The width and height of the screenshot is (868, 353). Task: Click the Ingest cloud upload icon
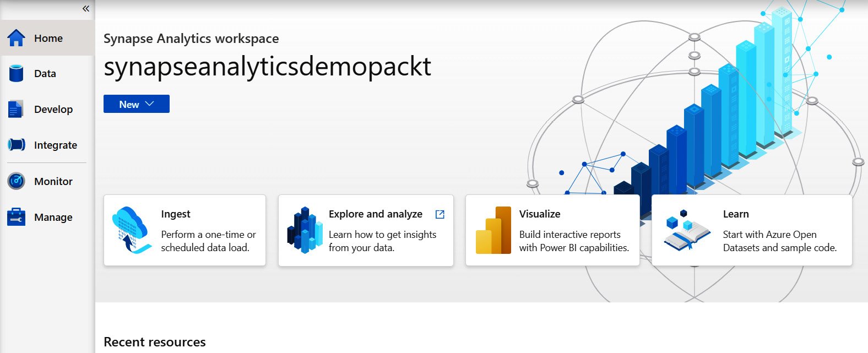coord(132,230)
